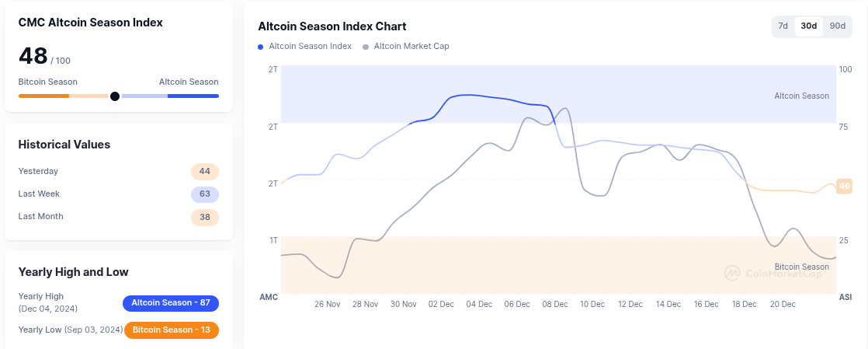This screenshot has height=349, width=868.
Task: Click the Altcoin Season - 87 badge
Action: click(x=171, y=303)
